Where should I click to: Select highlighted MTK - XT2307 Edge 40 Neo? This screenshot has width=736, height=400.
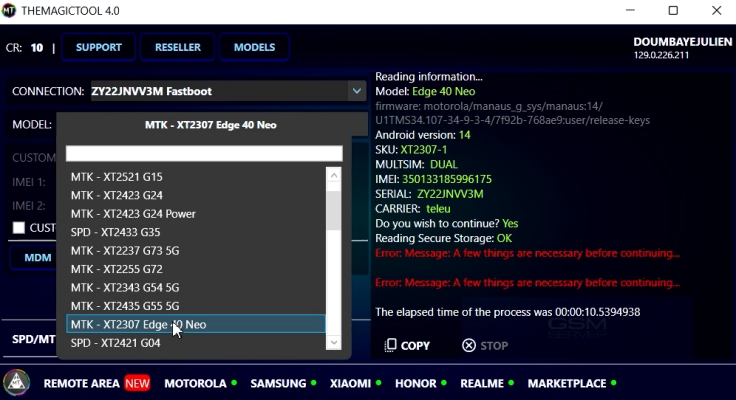196,324
